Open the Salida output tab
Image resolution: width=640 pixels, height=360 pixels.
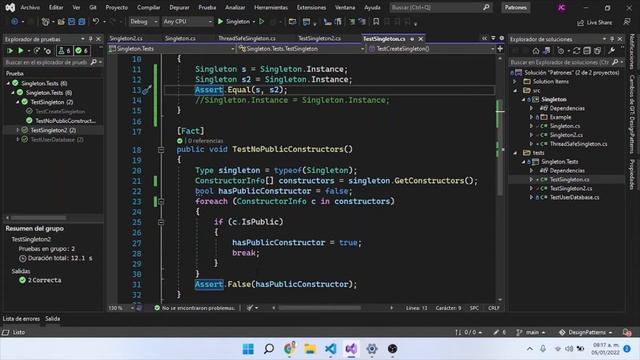52,319
